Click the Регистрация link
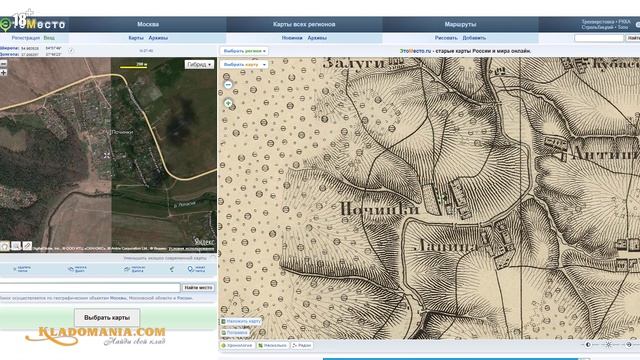The image size is (640, 360). point(26,38)
